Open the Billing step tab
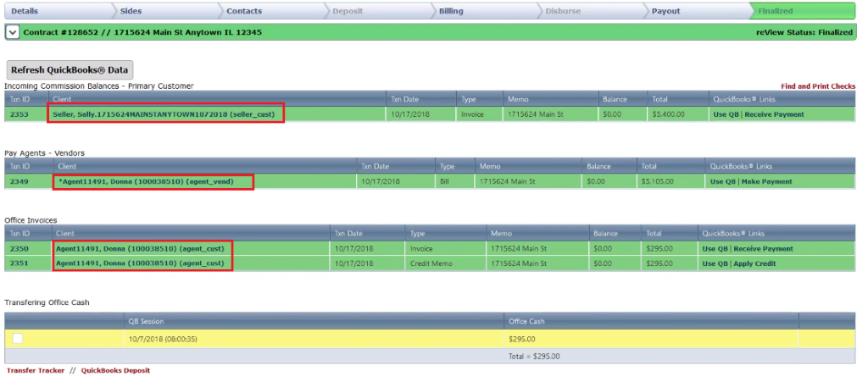Viewport: 868px width, 388px height. (x=451, y=11)
